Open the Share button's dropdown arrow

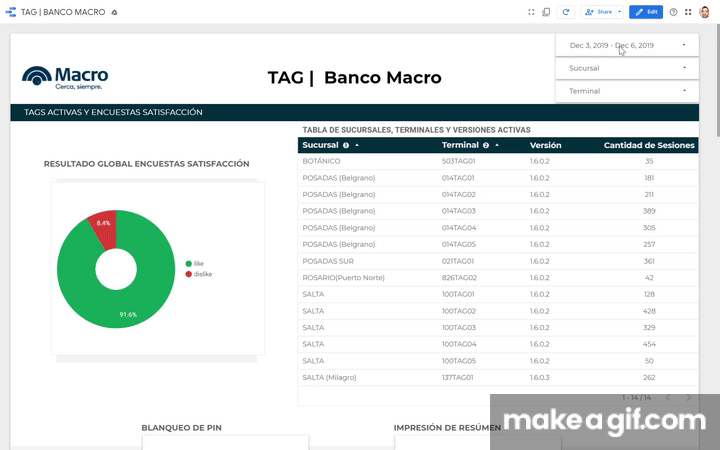[619, 12]
